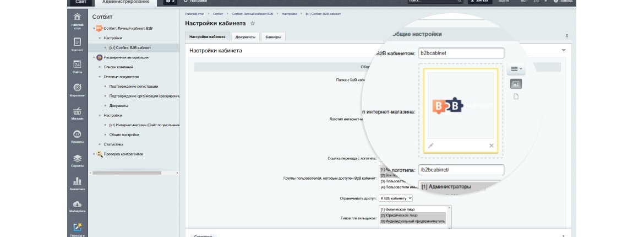This screenshot has width=644, height=237.
Task: Select [2] Юридическое лицо payer type
Action: 412,215
